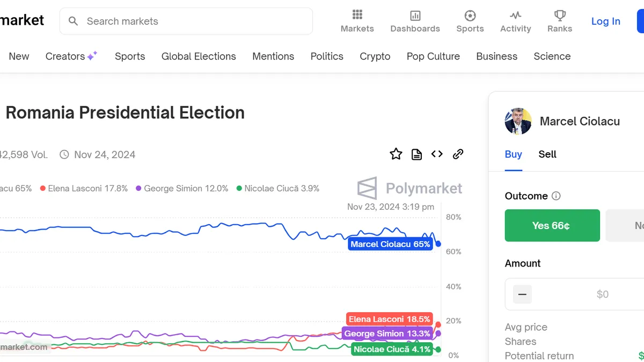
Task: Open the Global Elections category
Action: (x=199, y=56)
